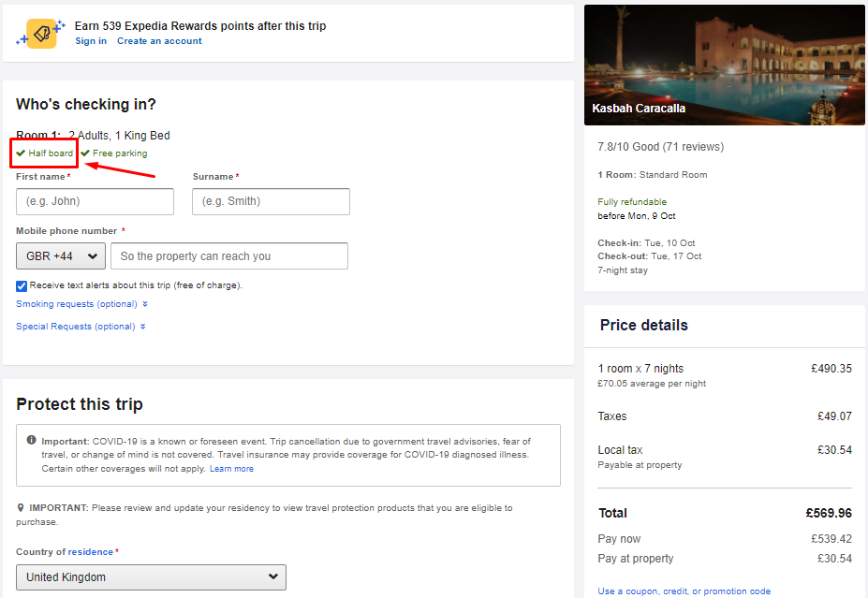Screen dimensions: 868x598
Task: Click the 'Fully refundable' text
Action: coord(632,202)
